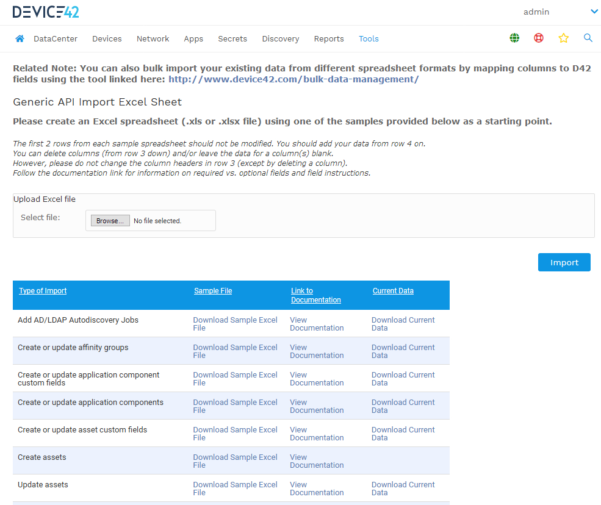Expand the admin user dropdown arrow

(594, 11)
